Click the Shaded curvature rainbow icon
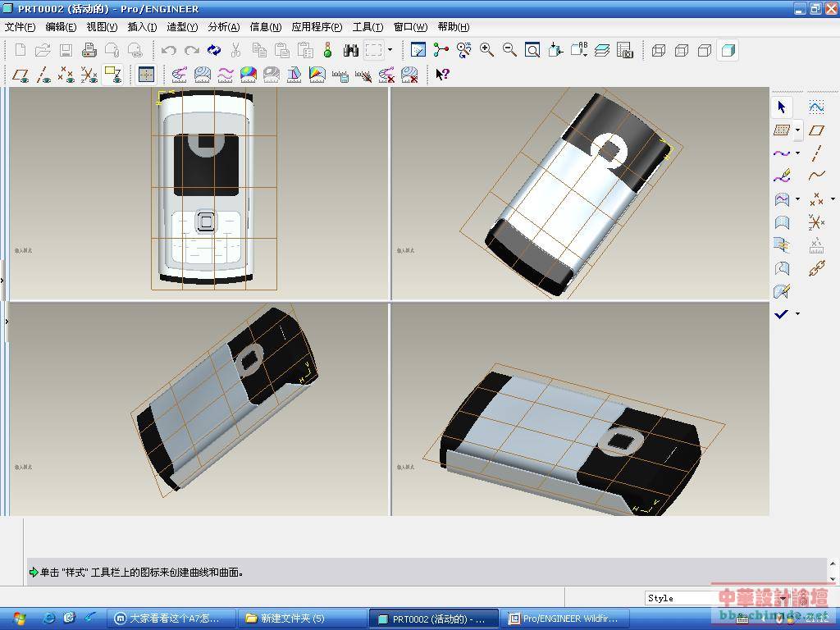 click(248, 75)
